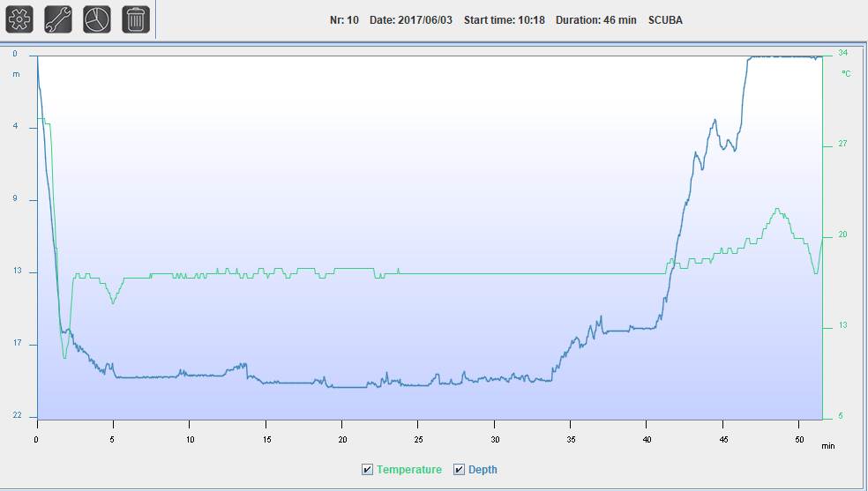
Task: Click the 'Nr: 10' dive number text
Action: pyautogui.click(x=344, y=20)
